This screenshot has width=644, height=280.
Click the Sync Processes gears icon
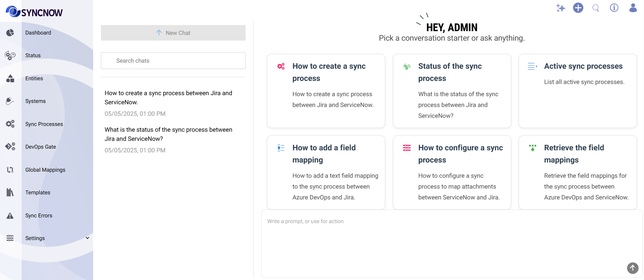[x=10, y=124]
